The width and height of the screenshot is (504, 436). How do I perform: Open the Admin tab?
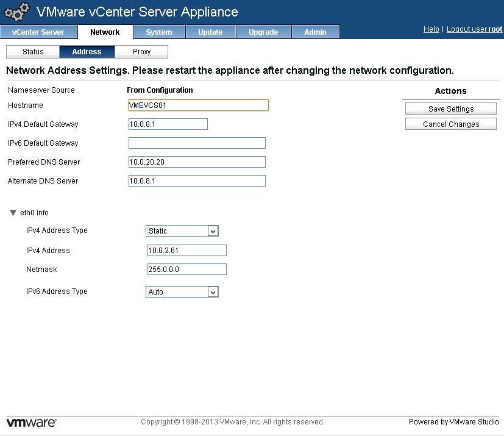click(x=315, y=32)
